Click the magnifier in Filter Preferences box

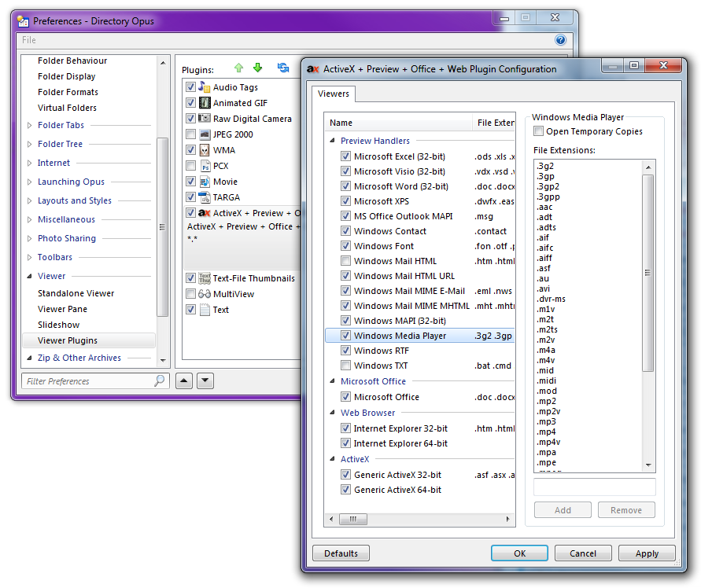click(x=159, y=380)
